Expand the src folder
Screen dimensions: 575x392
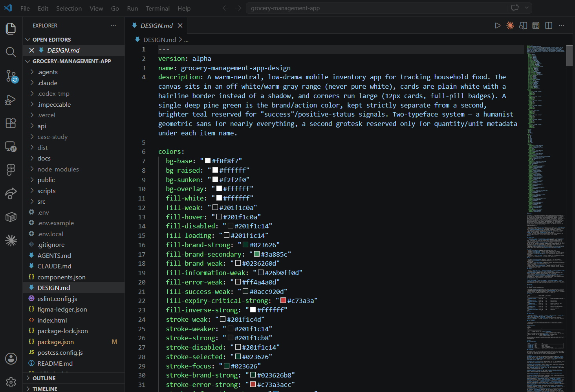[41, 202]
